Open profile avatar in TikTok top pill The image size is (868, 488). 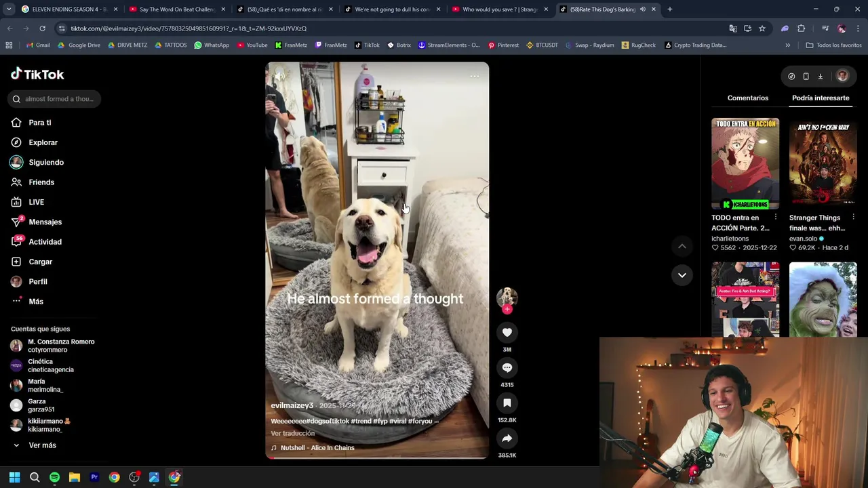pos(842,77)
